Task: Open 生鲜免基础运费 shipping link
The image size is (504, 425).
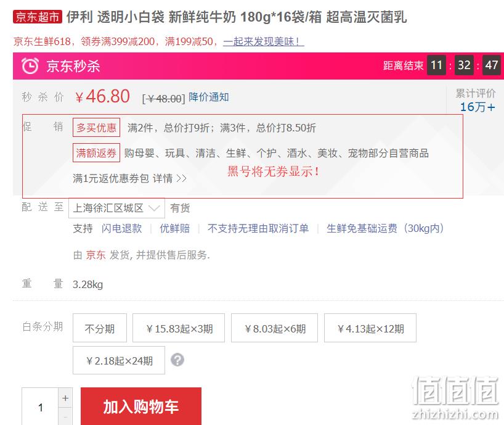Action: point(385,228)
